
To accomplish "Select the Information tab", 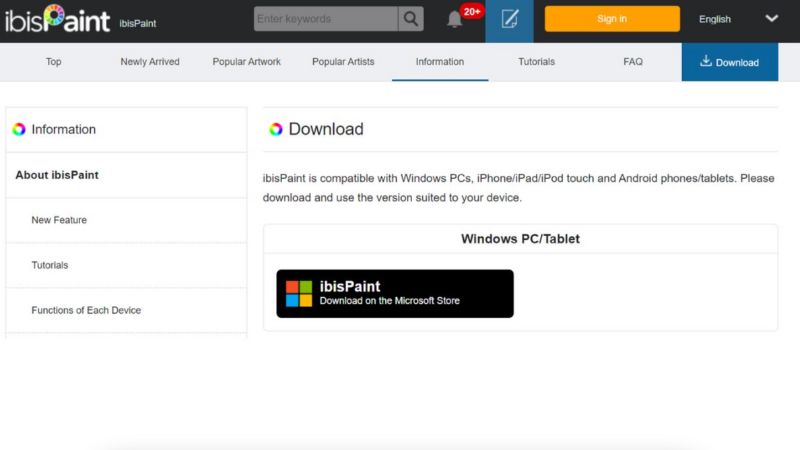I will tap(440, 62).
